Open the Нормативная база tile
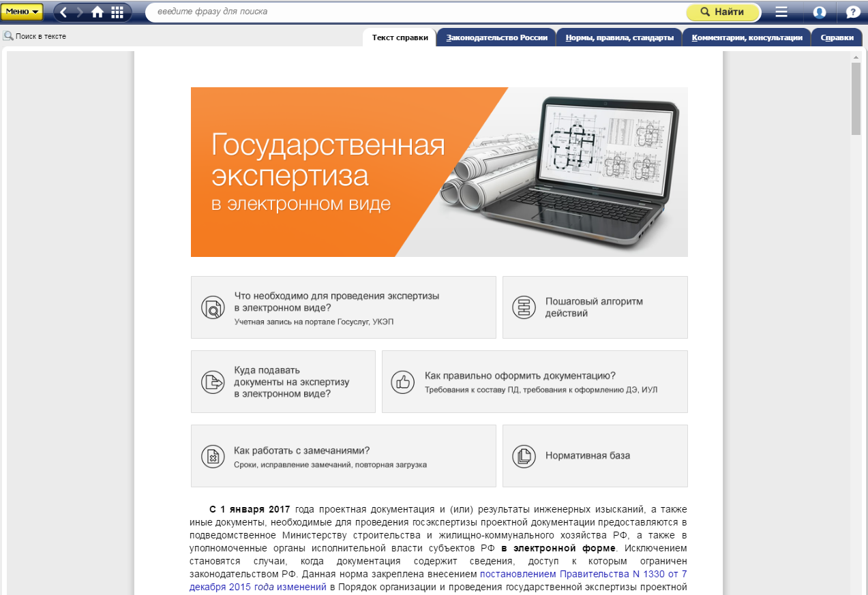Viewport: 868px width, 595px height. tap(595, 456)
